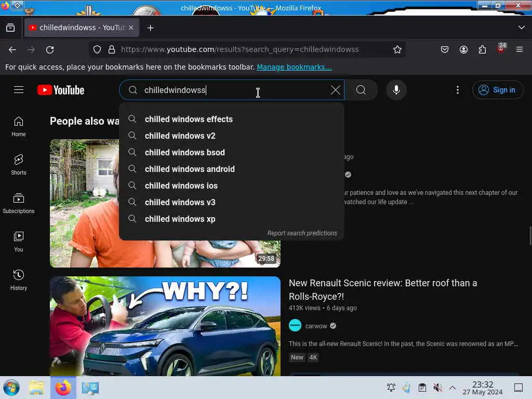Viewport: 532px width, 399px height.
Task: Select suggestion 'chilled windows android'
Action: click(x=231, y=169)
